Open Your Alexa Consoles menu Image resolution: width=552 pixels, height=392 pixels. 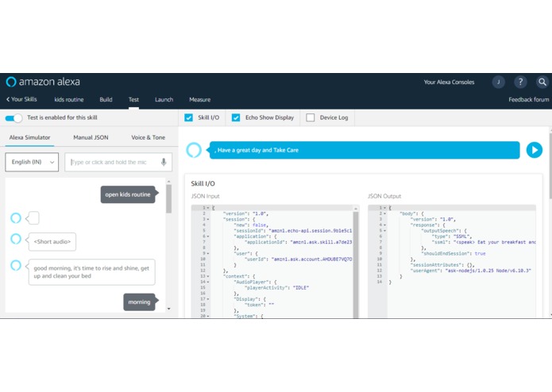point(449,82)
